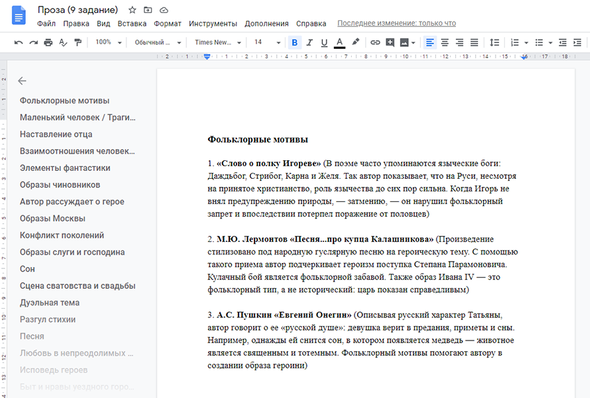Click the move-to-folder icon beside title
590x398 pixels.
(x=148, y=10)
